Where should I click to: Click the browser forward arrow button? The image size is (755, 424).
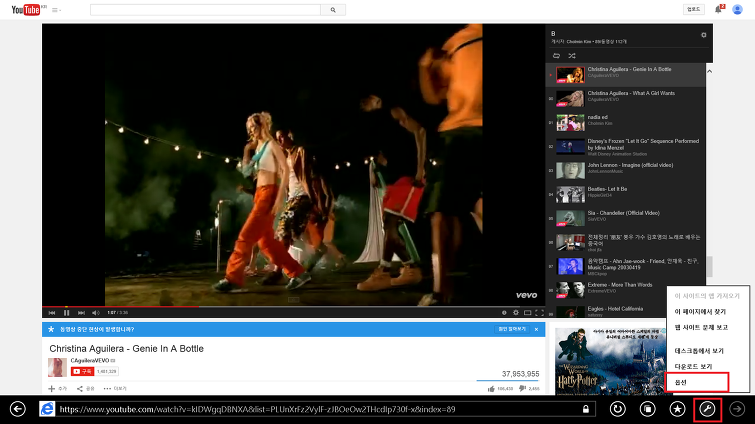point(737,409)
